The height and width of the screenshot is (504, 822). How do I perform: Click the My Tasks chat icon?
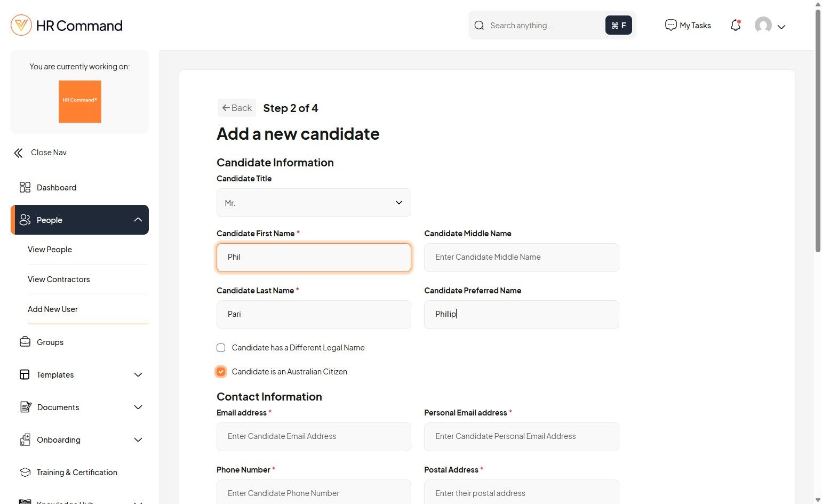pyautogui.click(x=671, y=25)
